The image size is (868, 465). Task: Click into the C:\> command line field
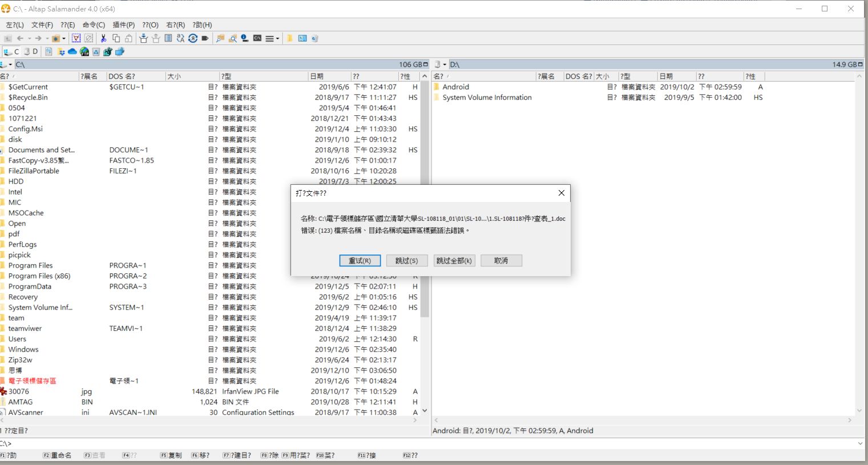(x=434, y=443)
